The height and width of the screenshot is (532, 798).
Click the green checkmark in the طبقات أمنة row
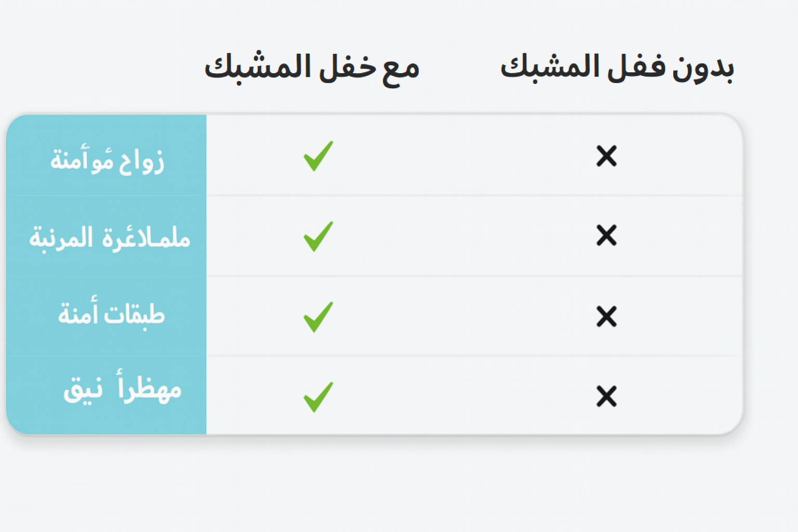pos(318,316)
